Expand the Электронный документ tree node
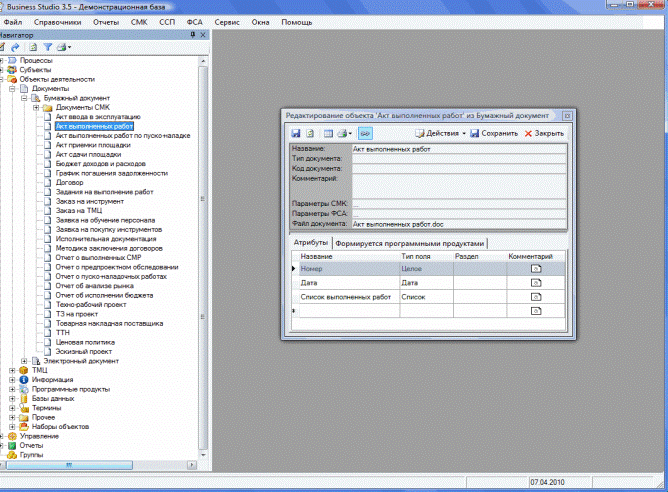Screen dimensions: 668x492 click(x=24, y=360)
